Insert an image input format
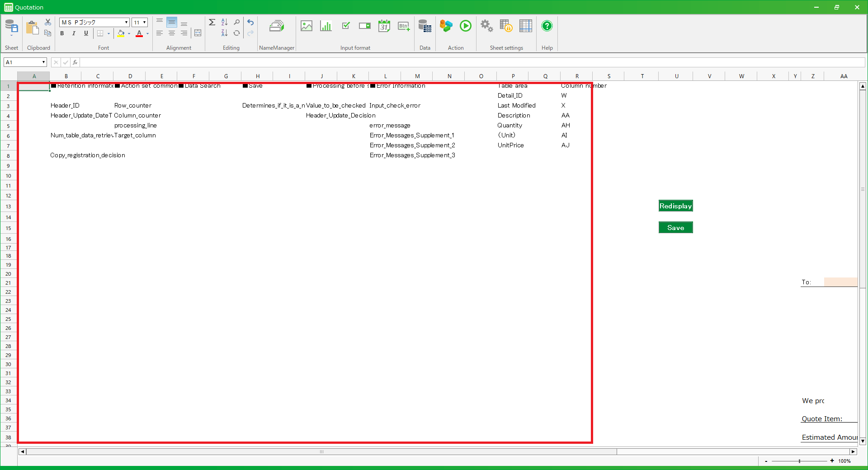Screen dimensions: 868x470 pos(307,26)
